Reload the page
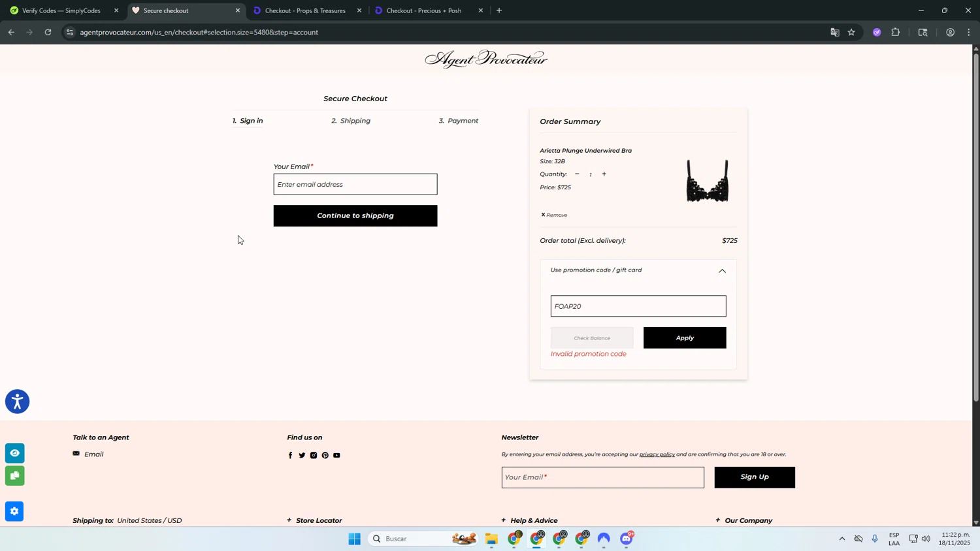 pyautogui.click(x=48, y=32)
